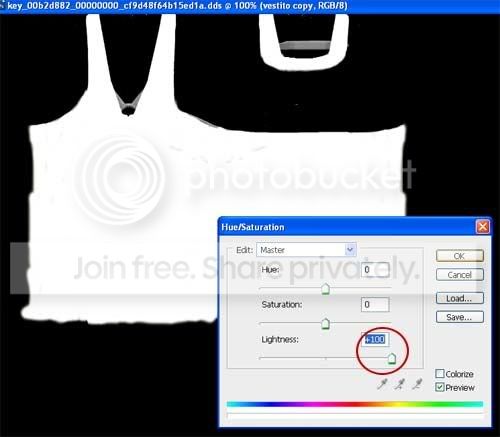The height and width of the screenshot is (437, 500).
Task: Click the document title bar
Action: [x=250, y=6]
